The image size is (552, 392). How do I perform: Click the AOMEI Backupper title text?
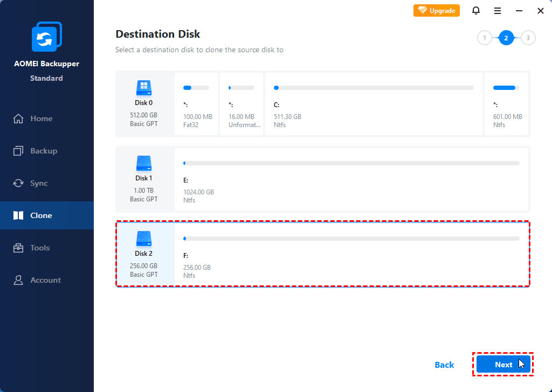[x=46, y=64]
